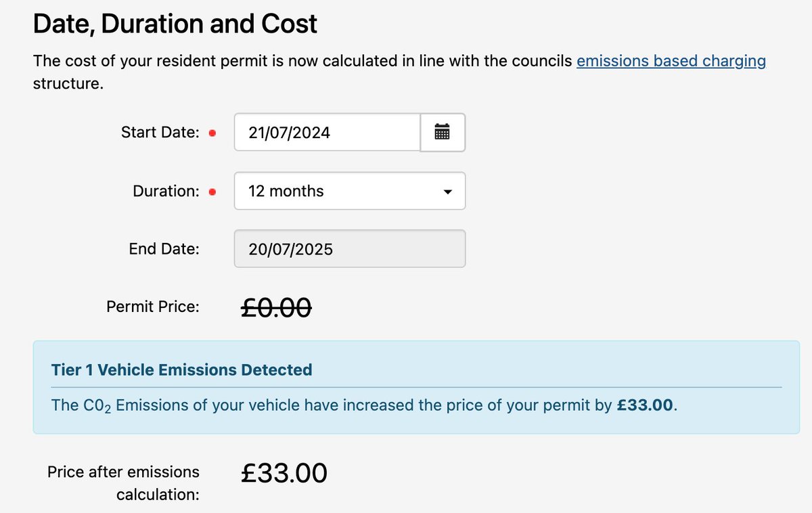812x513 pixels.
Task: Click the Permit Price label
Action: tap(153, 307)
